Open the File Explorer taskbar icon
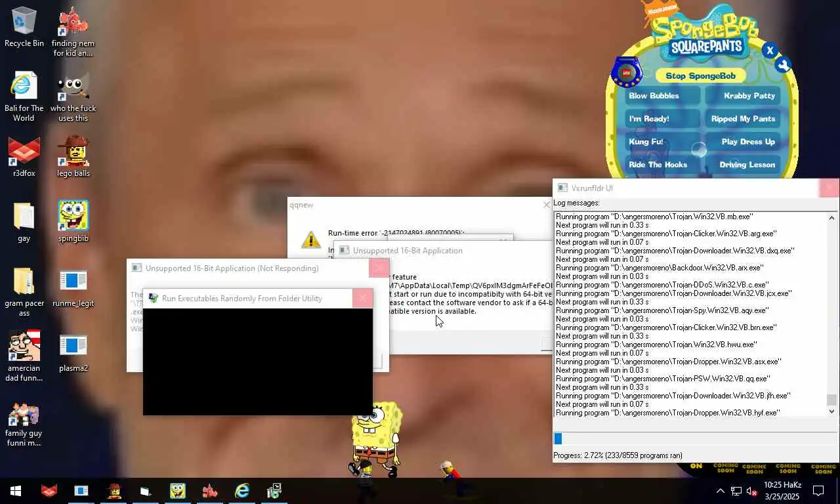 (x=146, y=491)
